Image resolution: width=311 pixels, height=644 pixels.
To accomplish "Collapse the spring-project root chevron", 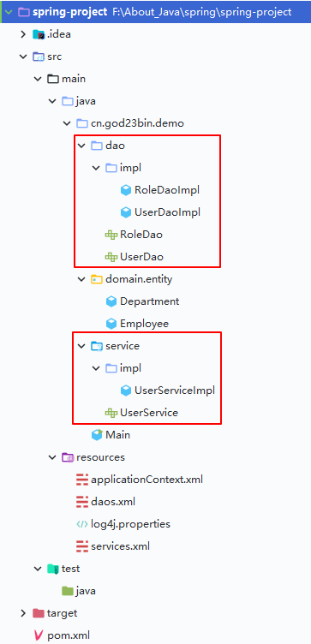I will (9, 11).
